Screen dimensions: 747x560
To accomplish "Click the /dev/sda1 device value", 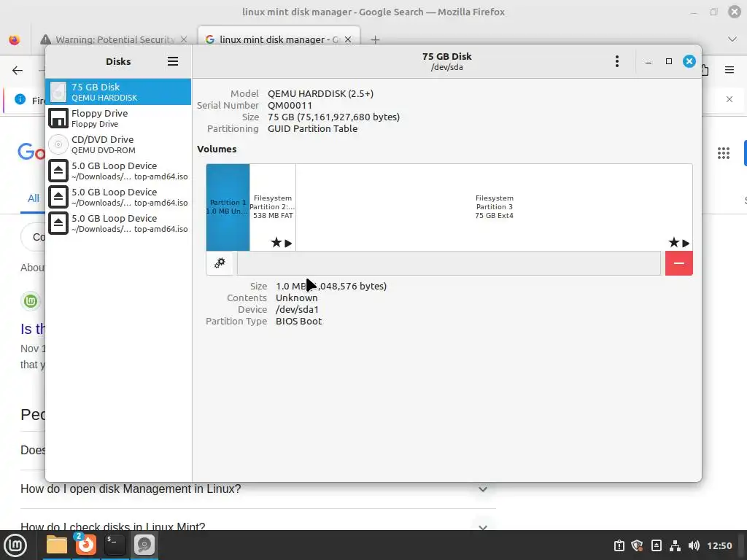I will click(x=298, y=309).
